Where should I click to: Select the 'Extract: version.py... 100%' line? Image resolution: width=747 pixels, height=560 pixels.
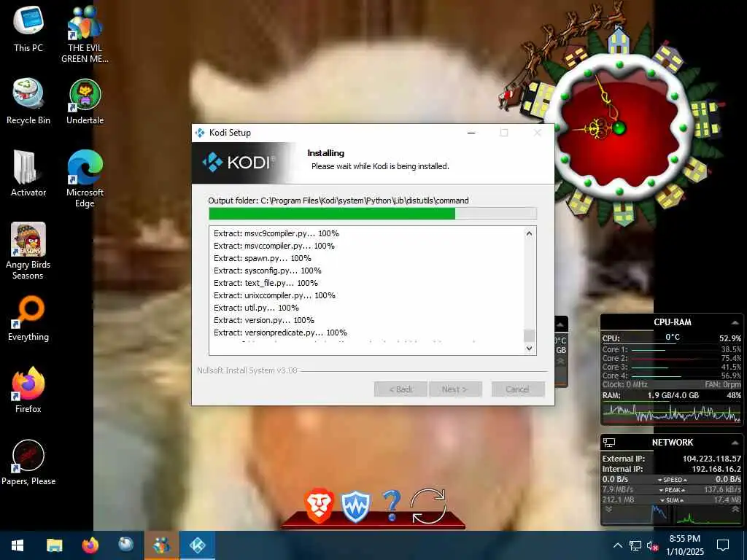tap(263, 320)
